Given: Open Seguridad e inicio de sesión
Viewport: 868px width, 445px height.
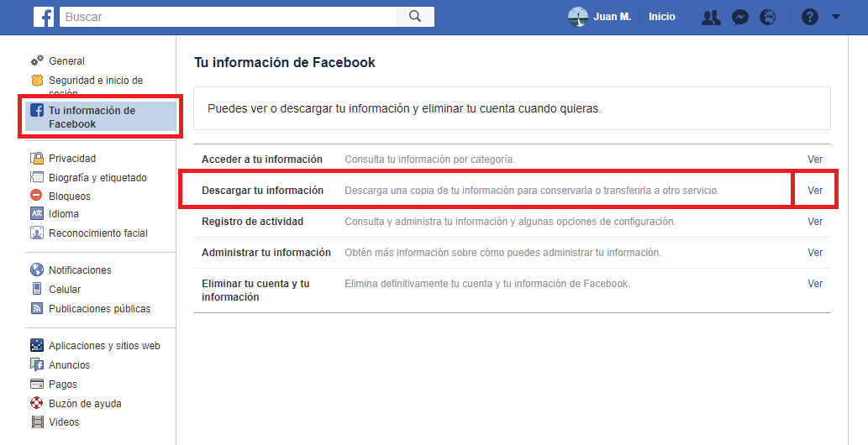Looking at the screenshot, I should click(96, 86).
